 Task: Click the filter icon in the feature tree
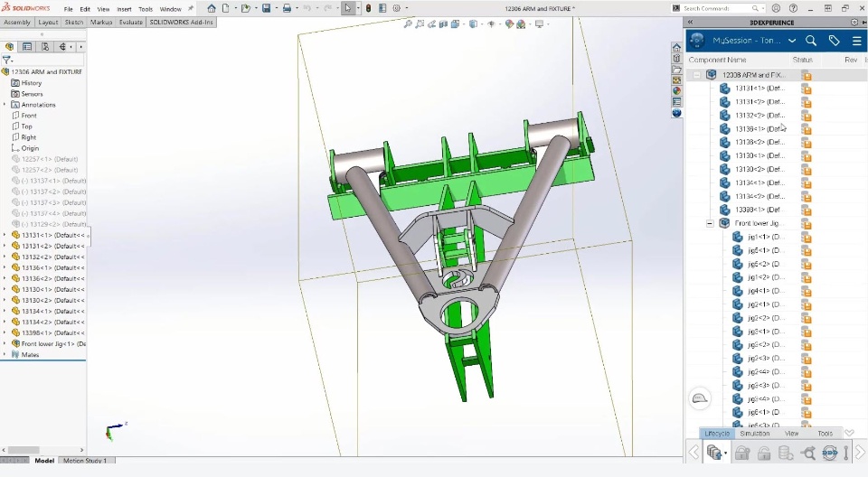pos(6,60)
